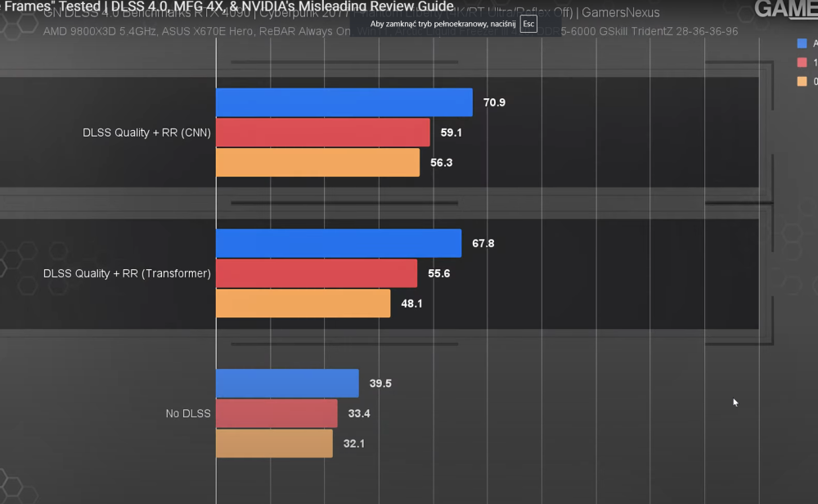Click the 59.1 value label
The height and width of the screenshot is (504, 818).
(x=452, y=133)
